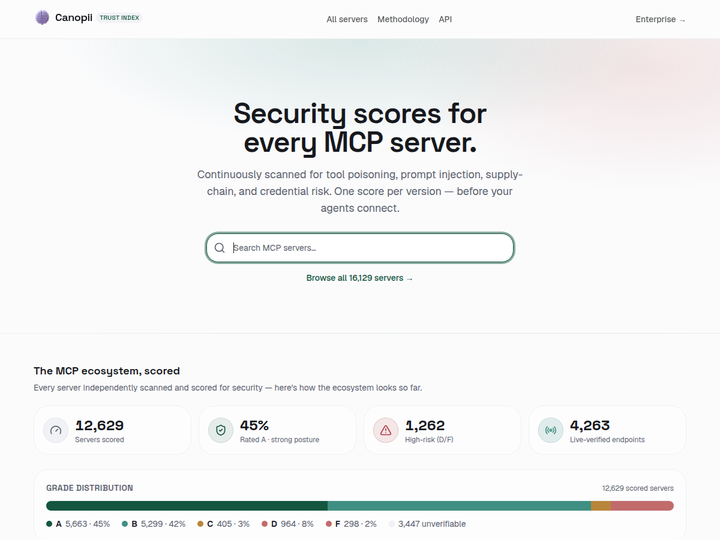Click the 1,262 High-risk value
This screenshot has height=540, width=720.
[425, 426]
